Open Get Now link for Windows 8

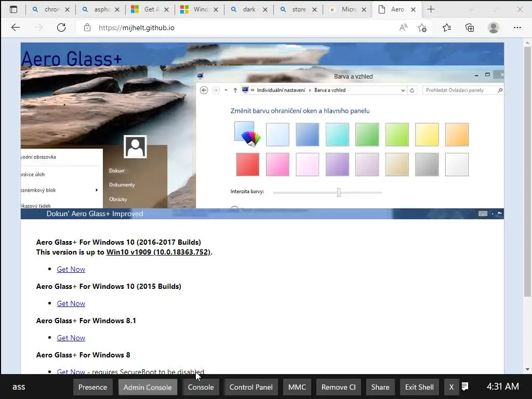coord(71,371)
